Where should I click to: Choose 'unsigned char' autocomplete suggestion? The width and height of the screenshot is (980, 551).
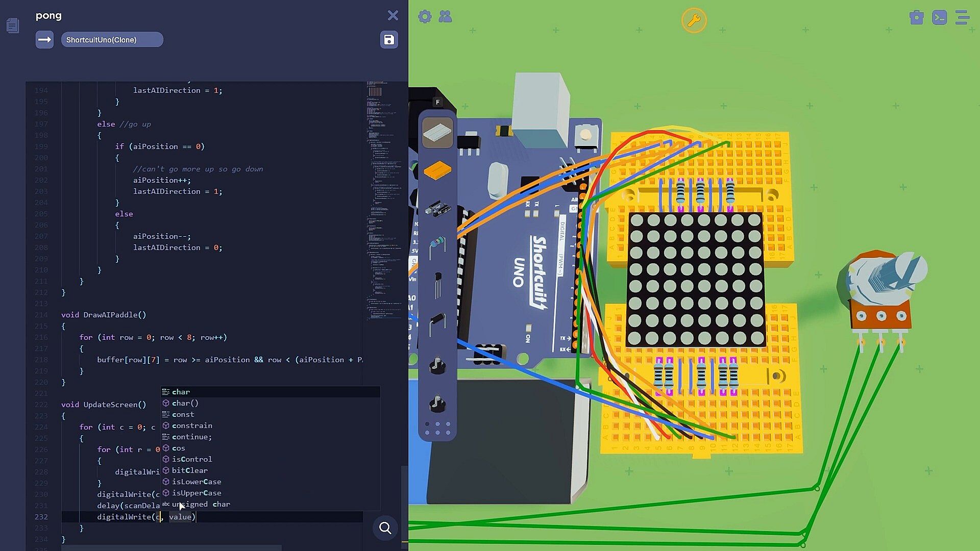pyautogui.click(x=201, y=504)
